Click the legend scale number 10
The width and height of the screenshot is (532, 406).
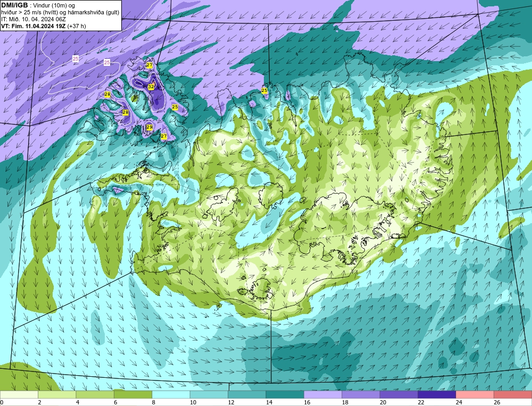[x=193, y=402]
